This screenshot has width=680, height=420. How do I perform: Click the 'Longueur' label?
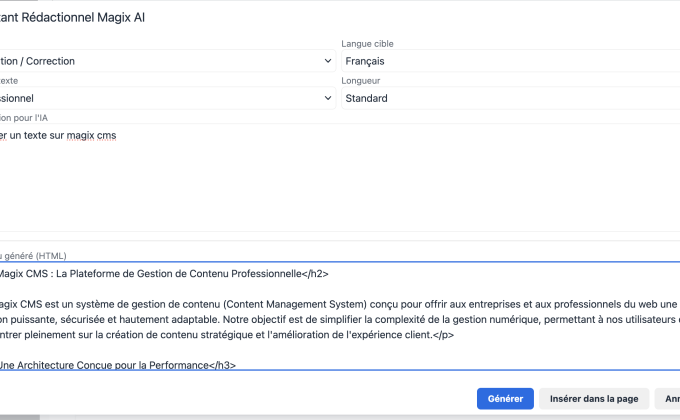pos(361,81)
